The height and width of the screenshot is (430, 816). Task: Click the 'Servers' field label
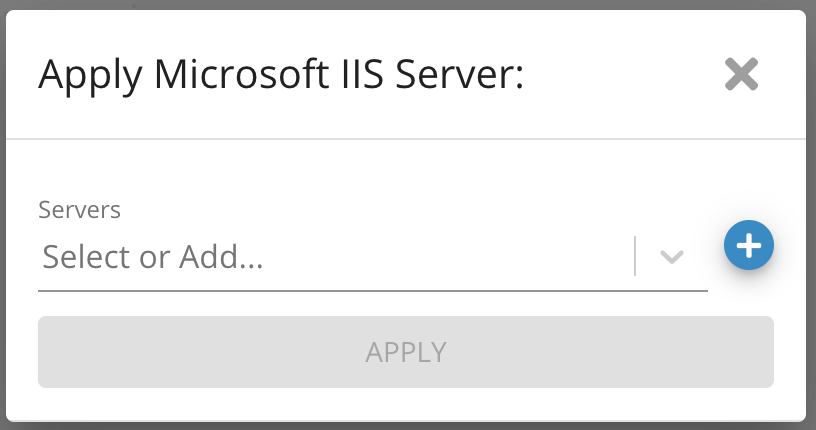[79, 210]
